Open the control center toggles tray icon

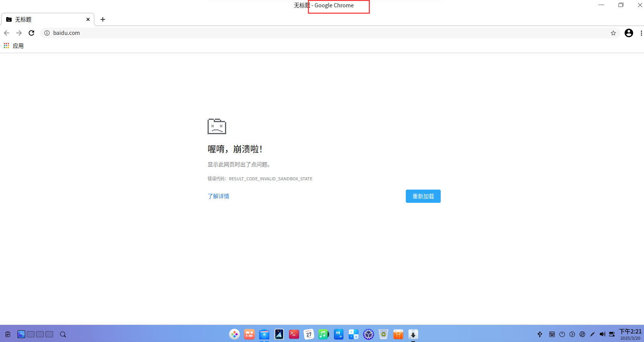click(x=612, y=334)
